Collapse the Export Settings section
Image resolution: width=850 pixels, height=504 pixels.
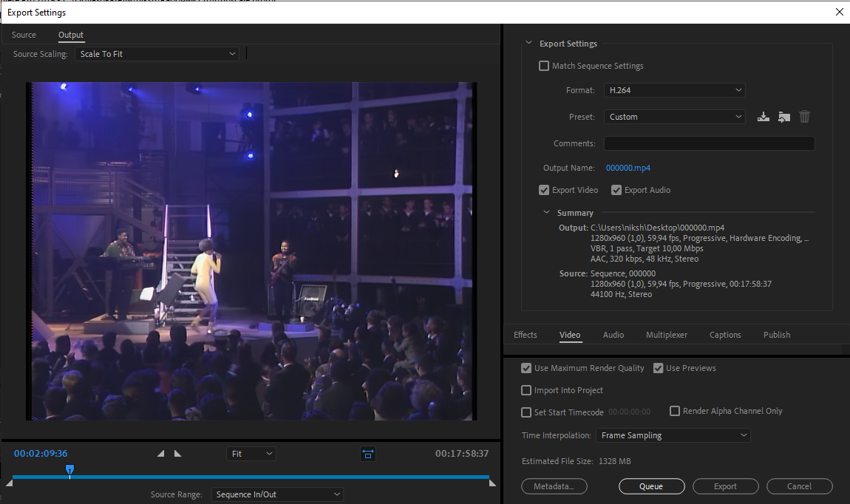pos(528,43)
